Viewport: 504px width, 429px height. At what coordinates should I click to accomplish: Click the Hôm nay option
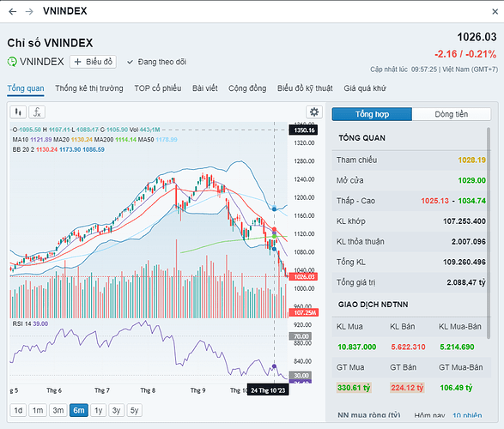coord(429,415)
